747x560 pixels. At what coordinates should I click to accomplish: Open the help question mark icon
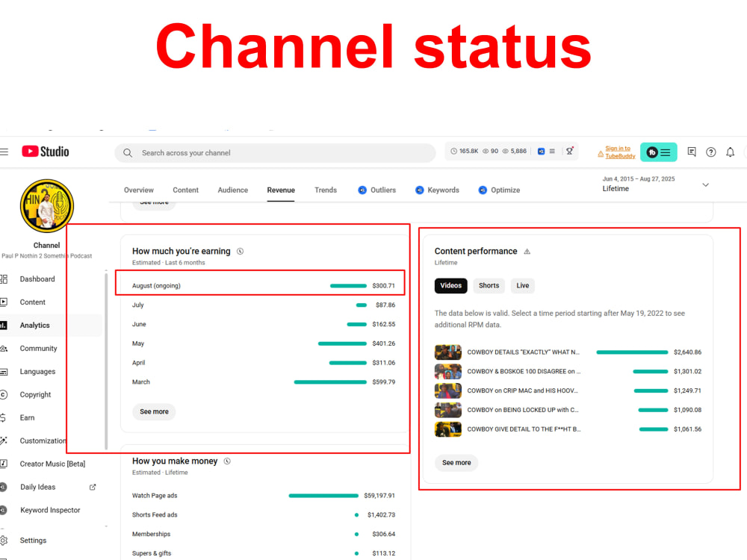[711, 152]
